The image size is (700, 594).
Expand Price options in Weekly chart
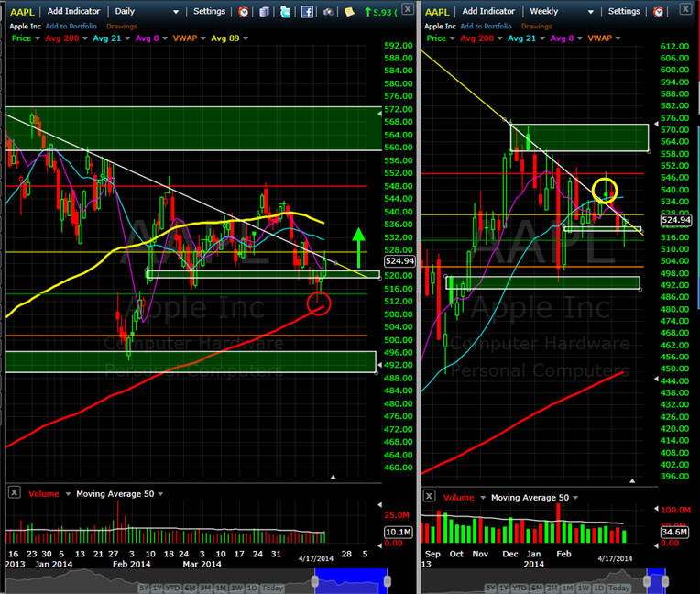point(453,38)
